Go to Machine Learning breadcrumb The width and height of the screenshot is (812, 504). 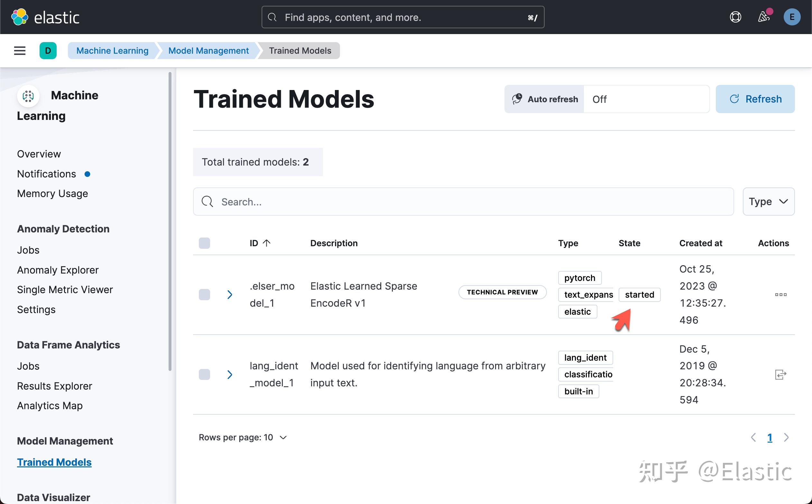[x=112, y=51]
